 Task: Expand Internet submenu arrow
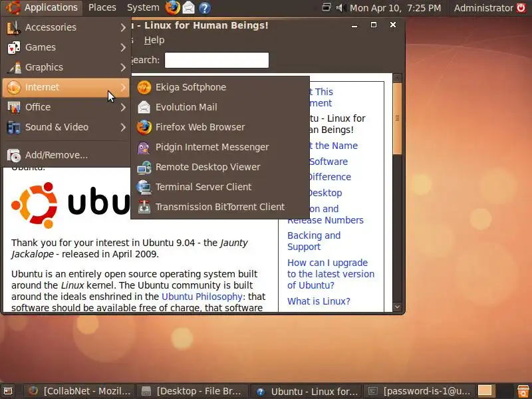point(123,88)
